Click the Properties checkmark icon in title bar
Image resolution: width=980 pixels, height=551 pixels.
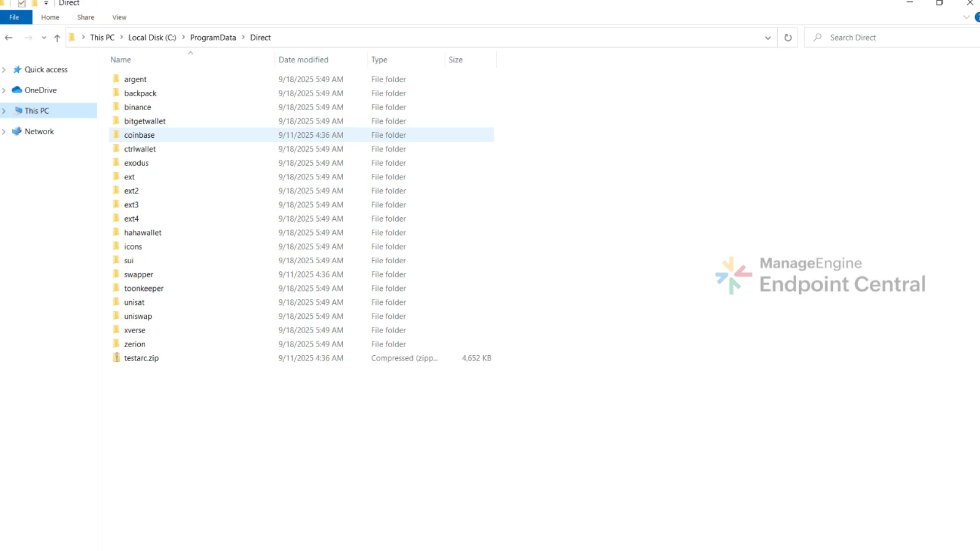pos(22,3)
